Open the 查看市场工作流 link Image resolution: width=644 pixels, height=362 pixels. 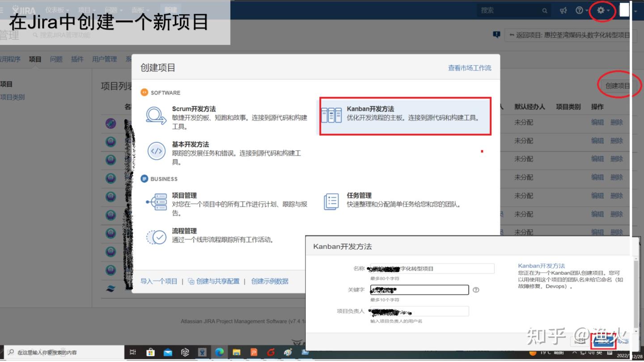pos(469,68)
